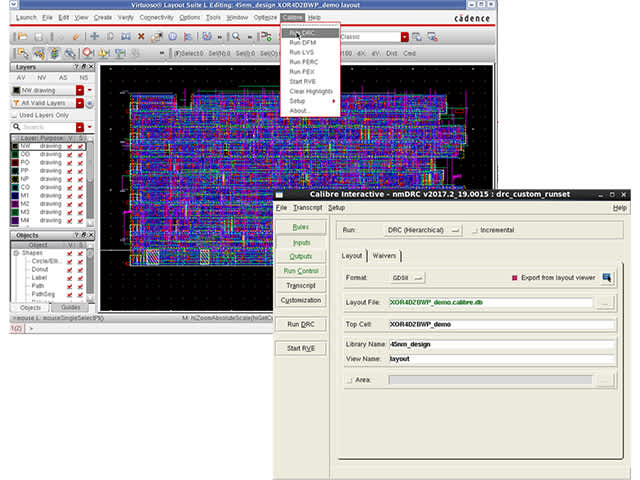
Task: Open the Classic workspace dropdown
Action: tap(404, 37)
